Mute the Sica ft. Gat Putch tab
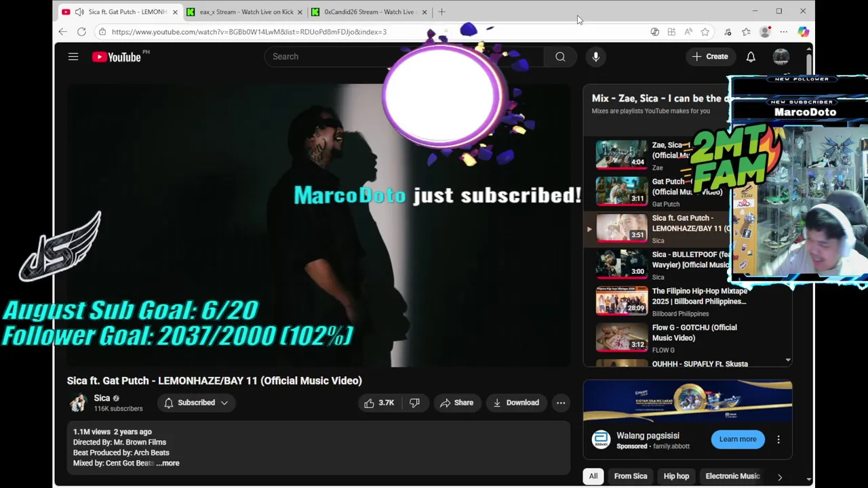The height and width of the screenshot is (488, 868). [x=79, y=12]
